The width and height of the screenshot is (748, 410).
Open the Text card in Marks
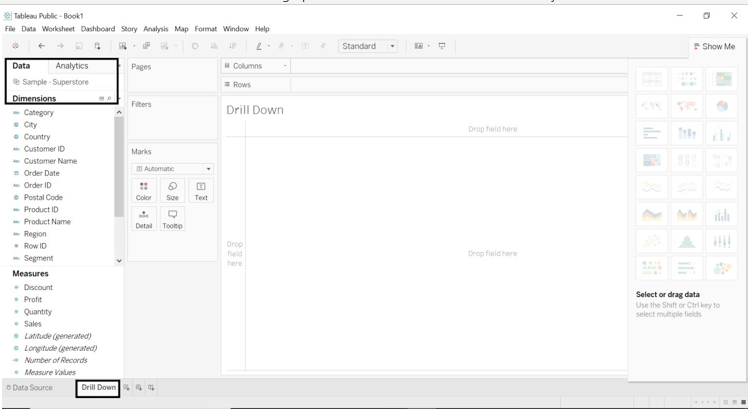click(201, 191)
